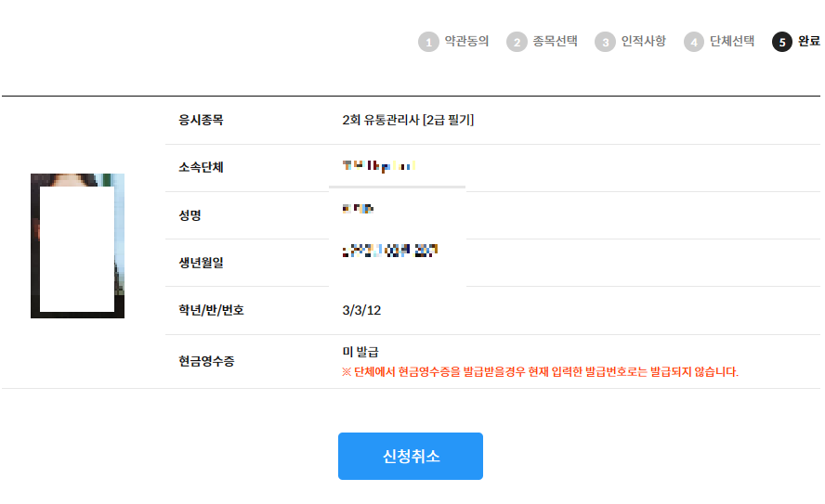Click the applicant photo thumbnail

click(77, 246)
